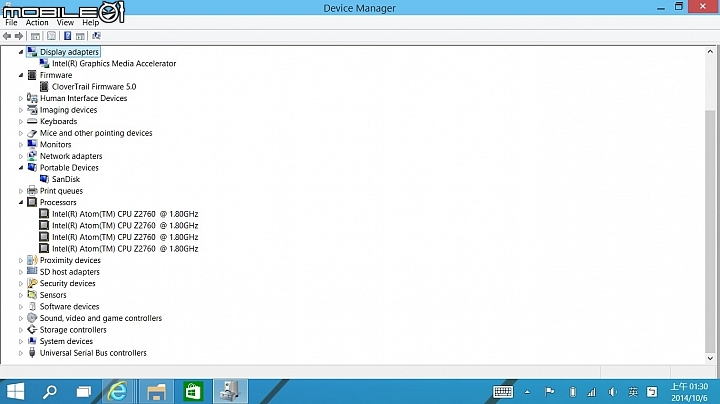The width and height of the screenshot is (720, 404).
Task: Open the File menu
Action: click(11, 22)
